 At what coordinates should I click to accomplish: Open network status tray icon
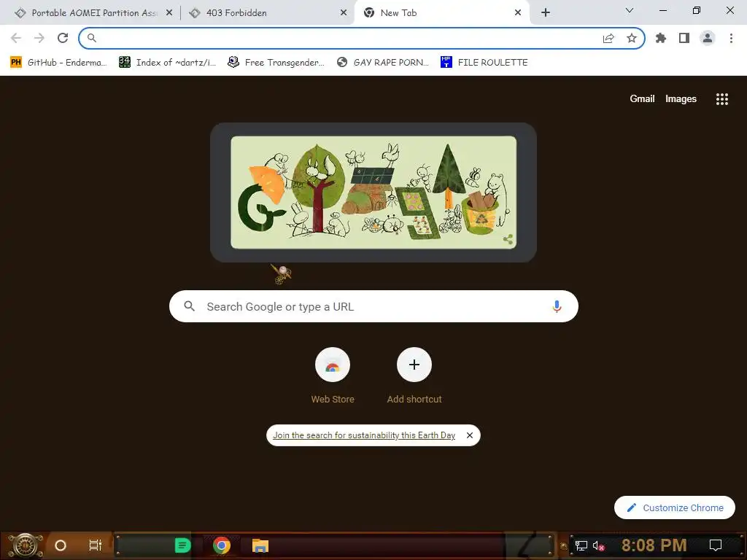pos(581,545)
